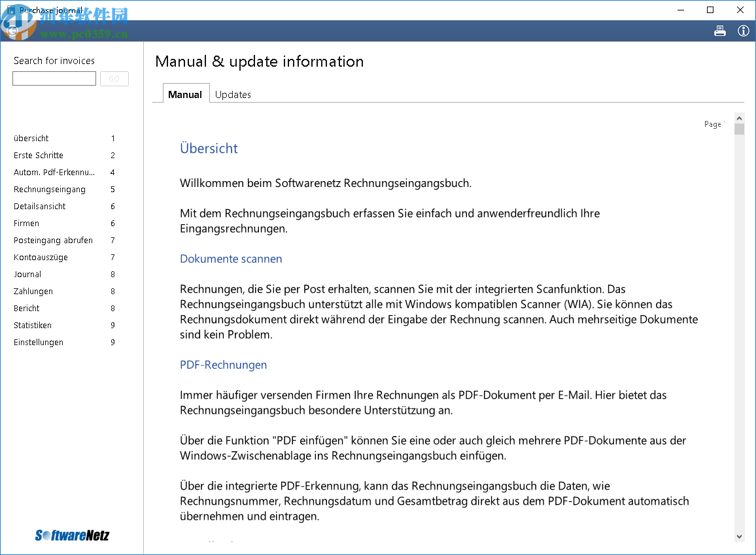This screenshot has height=555, width=756.
Task: Click the Search for invoices input field
Action: 54,79
